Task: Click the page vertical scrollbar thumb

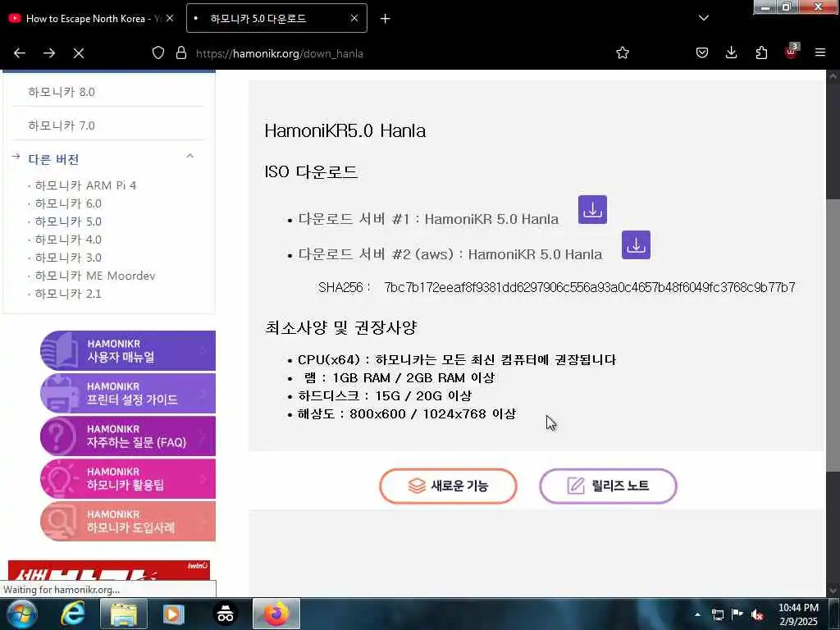Action: point(833,335)
